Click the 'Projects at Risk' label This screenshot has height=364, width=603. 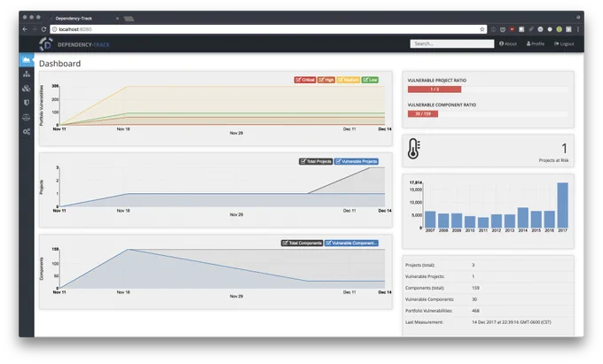(x=553, y=160)
